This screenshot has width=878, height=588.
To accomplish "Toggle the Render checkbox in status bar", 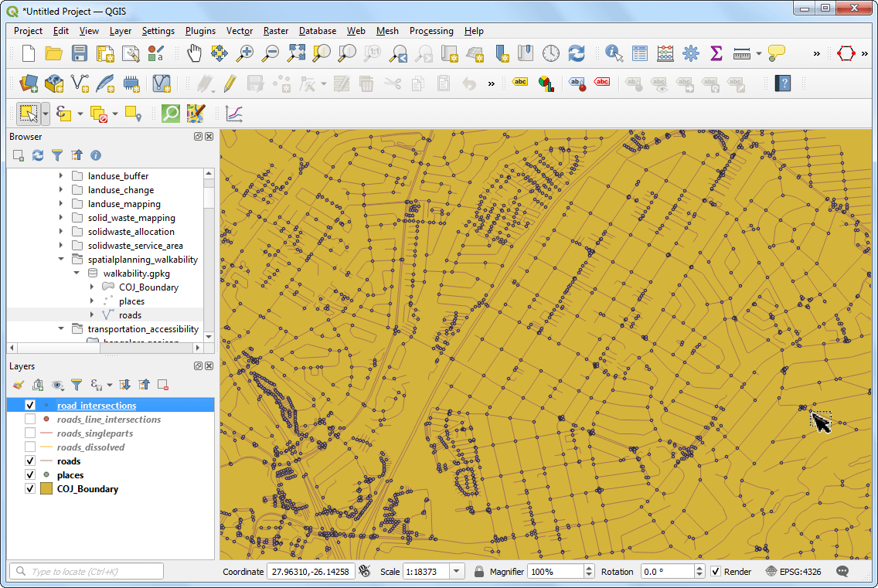I will point(715,571).
